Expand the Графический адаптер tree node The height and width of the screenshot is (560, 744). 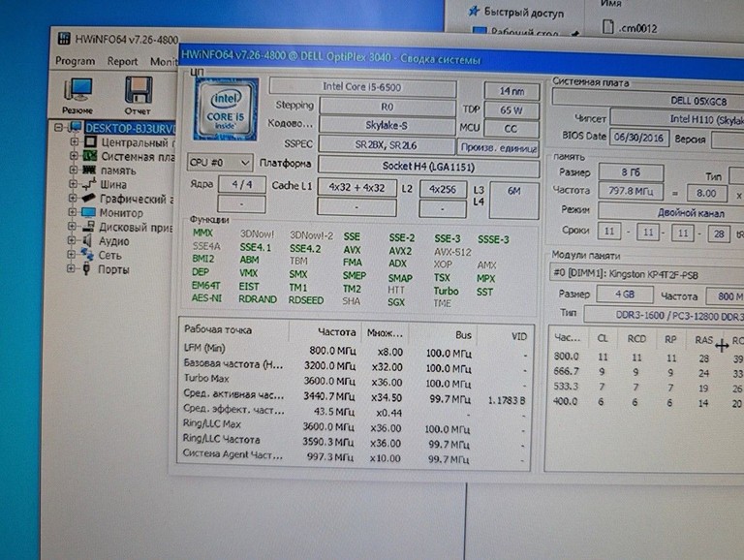72,198
